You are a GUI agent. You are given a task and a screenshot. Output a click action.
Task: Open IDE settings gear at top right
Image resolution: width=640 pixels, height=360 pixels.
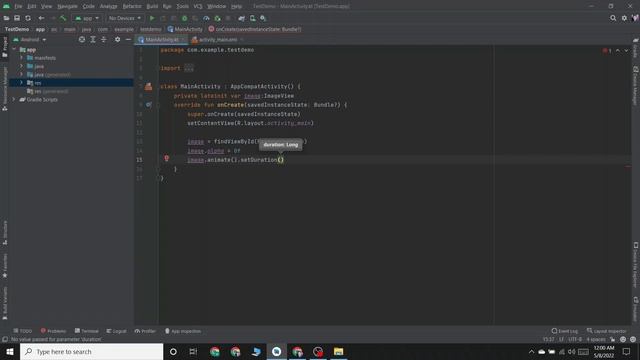coord(624,18)
